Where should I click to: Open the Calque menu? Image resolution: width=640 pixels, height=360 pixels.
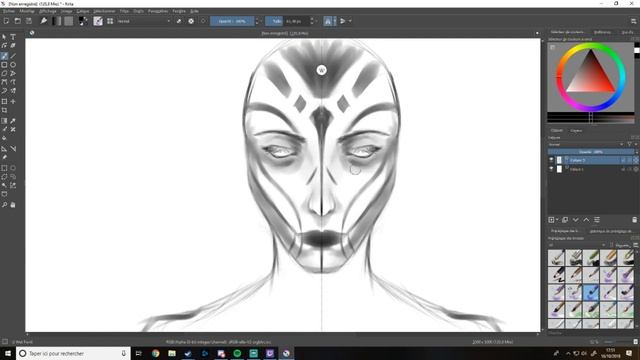point(83,11)
